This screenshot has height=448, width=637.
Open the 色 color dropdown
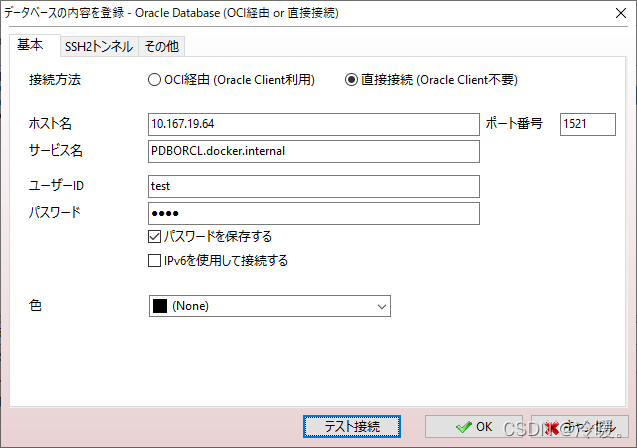270,306
